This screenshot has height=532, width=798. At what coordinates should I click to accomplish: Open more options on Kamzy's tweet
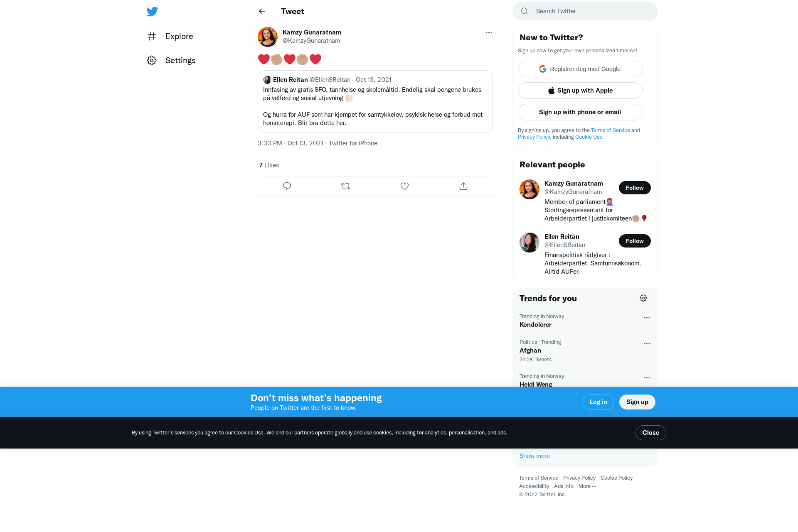489,32
